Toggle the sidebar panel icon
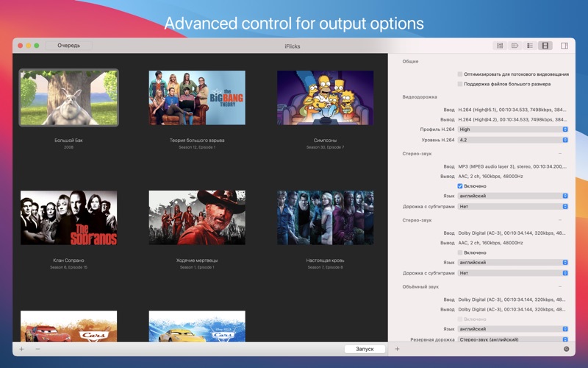The image size is (588, 368). coord(564,46)
